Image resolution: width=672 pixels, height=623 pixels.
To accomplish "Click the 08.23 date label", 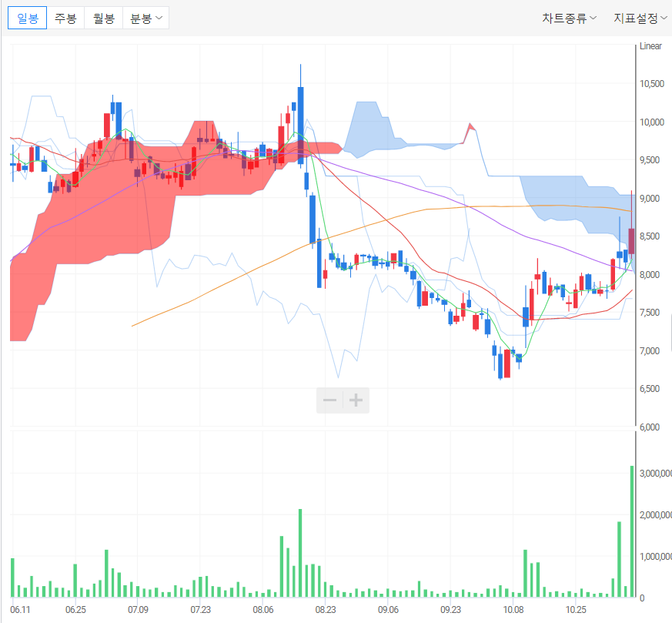I will pyautogui.click(x=326, y=609).
